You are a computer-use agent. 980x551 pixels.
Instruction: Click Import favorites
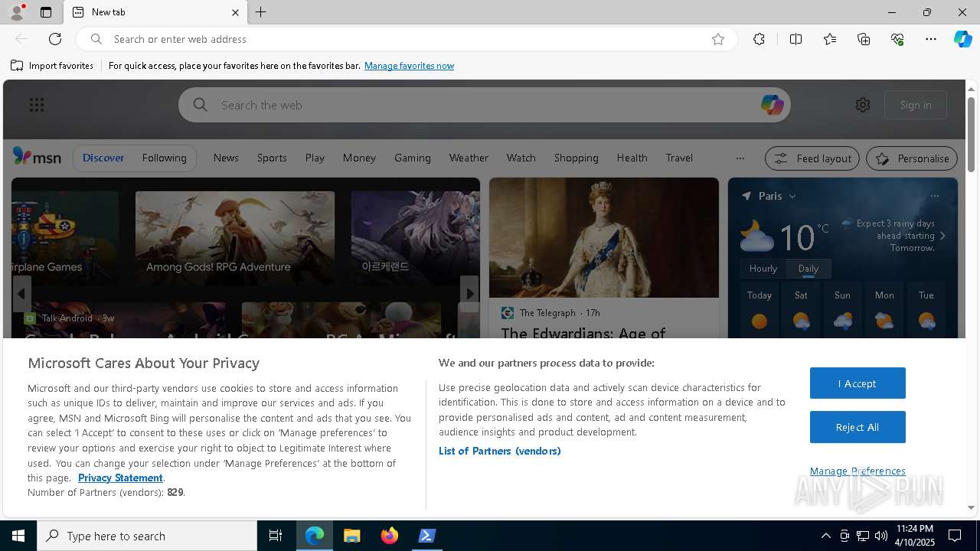point(52,66)
